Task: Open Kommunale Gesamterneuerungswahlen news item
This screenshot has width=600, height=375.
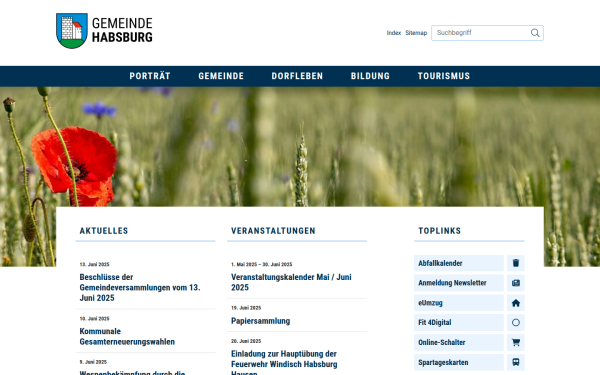Action: tap(127, 336)
